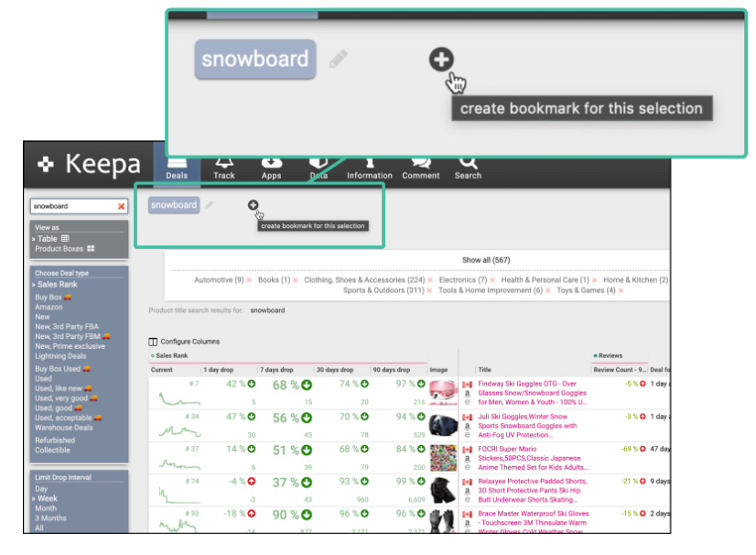This screenshot has width=756, height=555.
Task: Remove Electronics category with its X
Action: [x=492, y=280]
